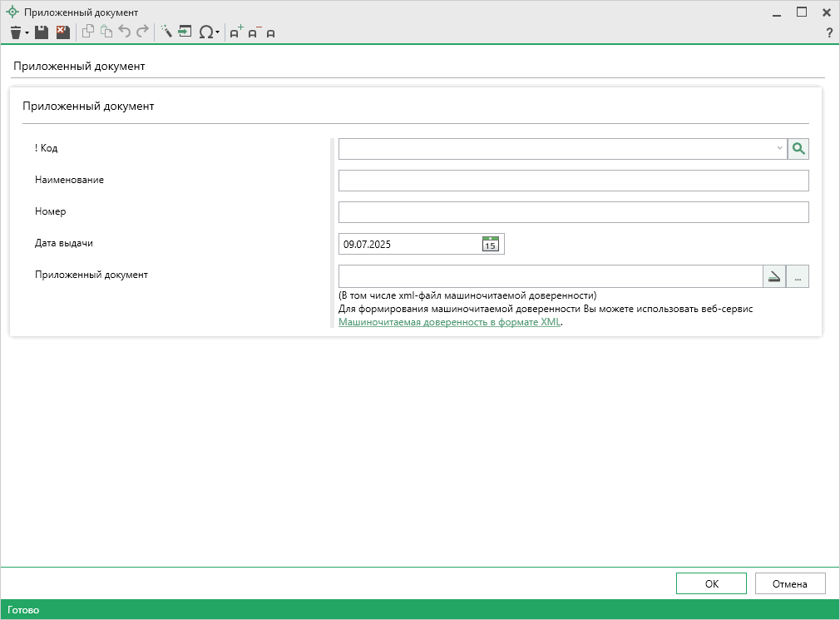Open Машиночитаемая доверенность в формате XML link
Image resolution: width=840 pixels, height=620 pixels.
450,322
